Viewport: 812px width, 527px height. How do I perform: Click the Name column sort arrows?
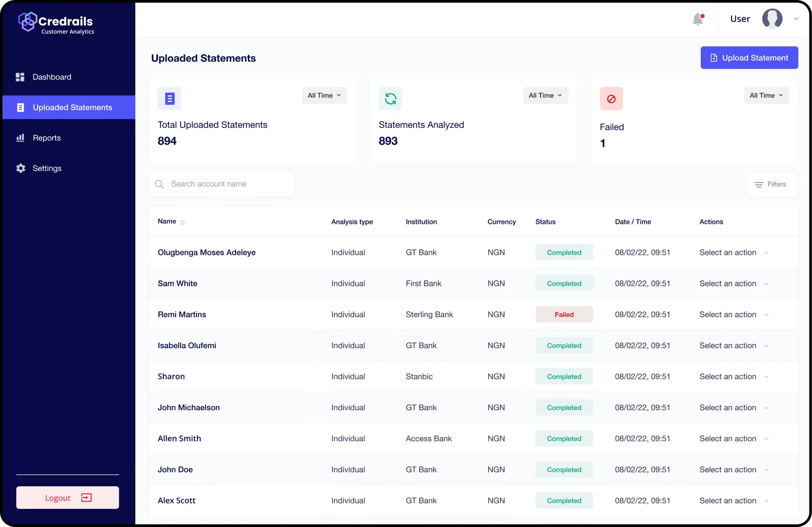coord(183,222)
